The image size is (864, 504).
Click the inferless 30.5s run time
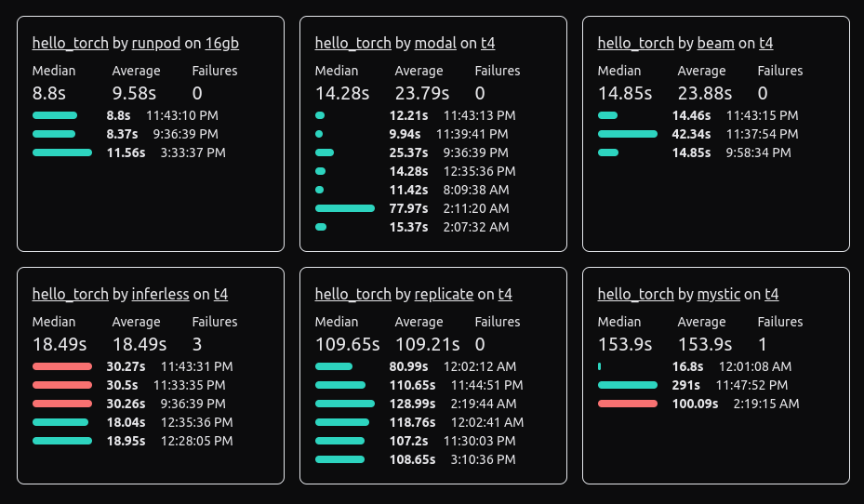click(123, 385)
